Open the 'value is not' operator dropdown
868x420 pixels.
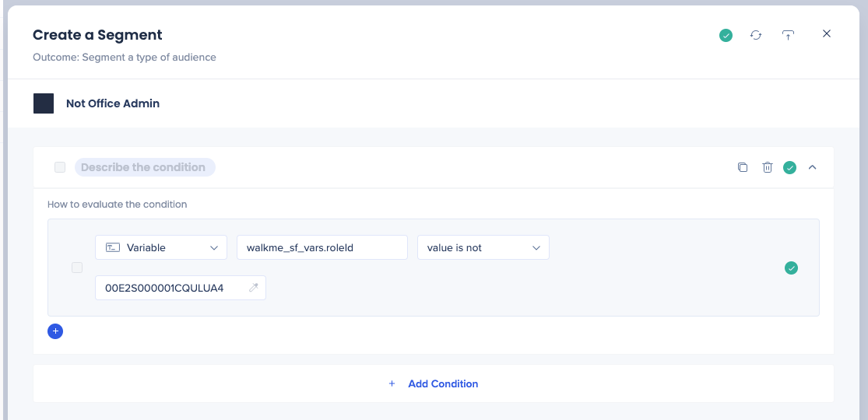tap(483, 247)
